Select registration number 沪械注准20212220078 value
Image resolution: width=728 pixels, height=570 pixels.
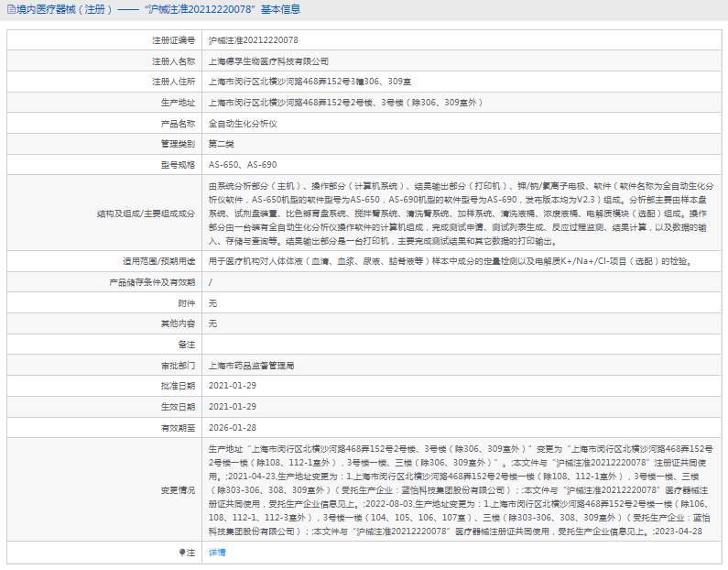coord(253,40)
